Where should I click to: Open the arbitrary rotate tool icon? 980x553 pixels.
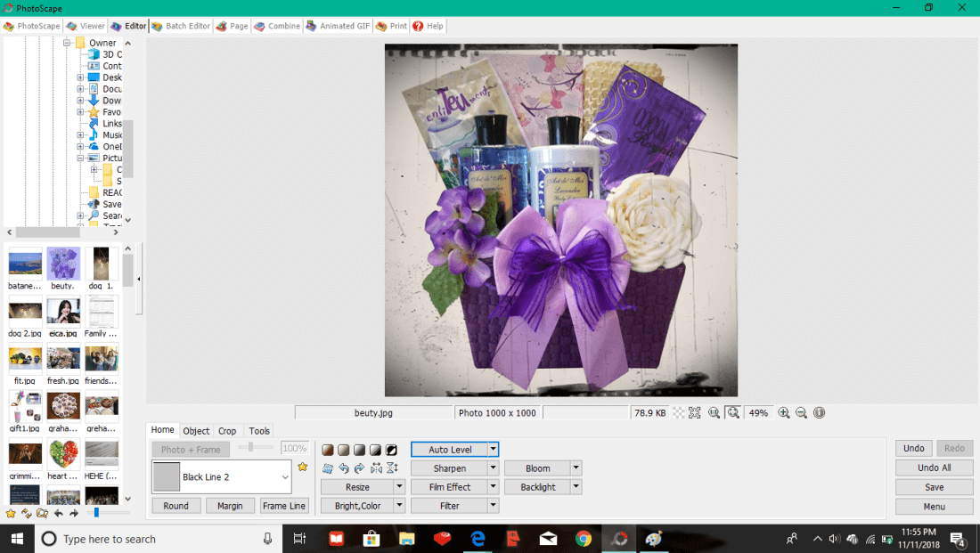(328, 468)
